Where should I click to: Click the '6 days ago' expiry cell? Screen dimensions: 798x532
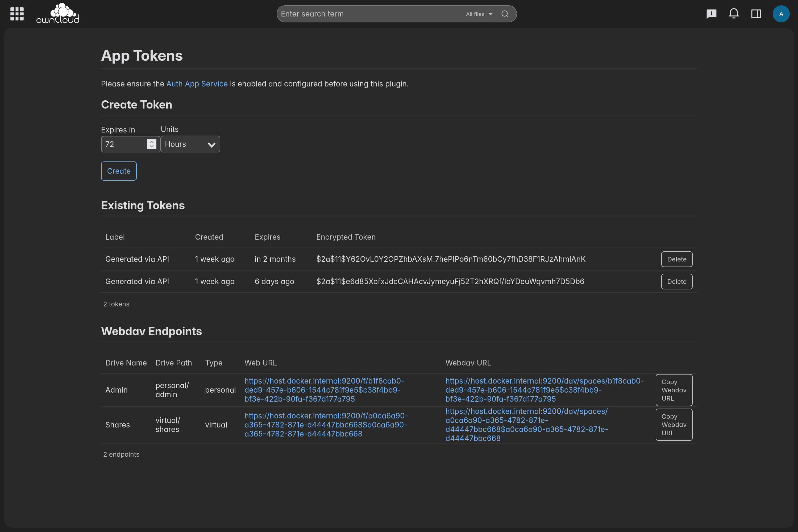pyautogui.click(x=275, y=282)
